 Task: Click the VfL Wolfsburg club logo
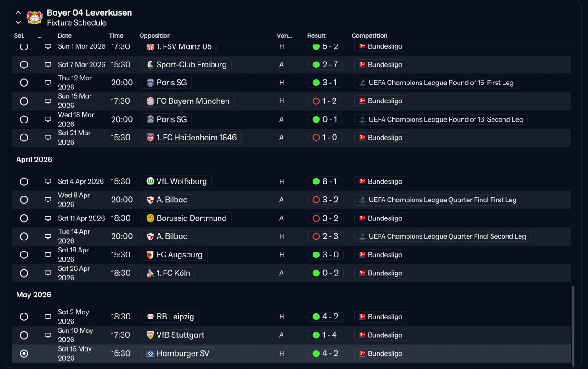point(150,181)
